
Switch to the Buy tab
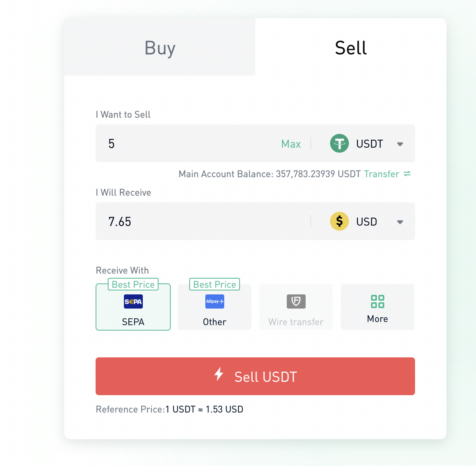(x=160, y=47)
